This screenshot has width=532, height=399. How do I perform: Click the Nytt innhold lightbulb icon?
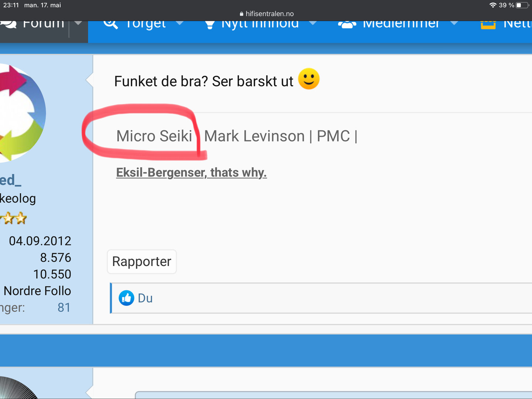(210, 24)
